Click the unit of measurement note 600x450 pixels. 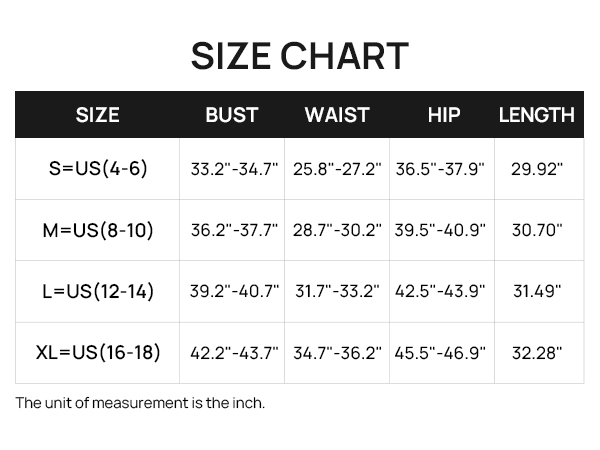pyautogui.click(x=140, y=403)
